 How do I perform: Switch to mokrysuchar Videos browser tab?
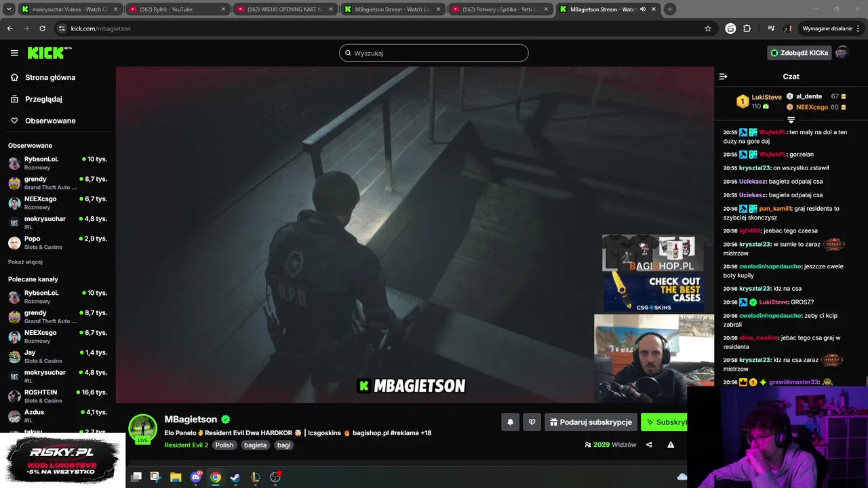tap(70, 9)
